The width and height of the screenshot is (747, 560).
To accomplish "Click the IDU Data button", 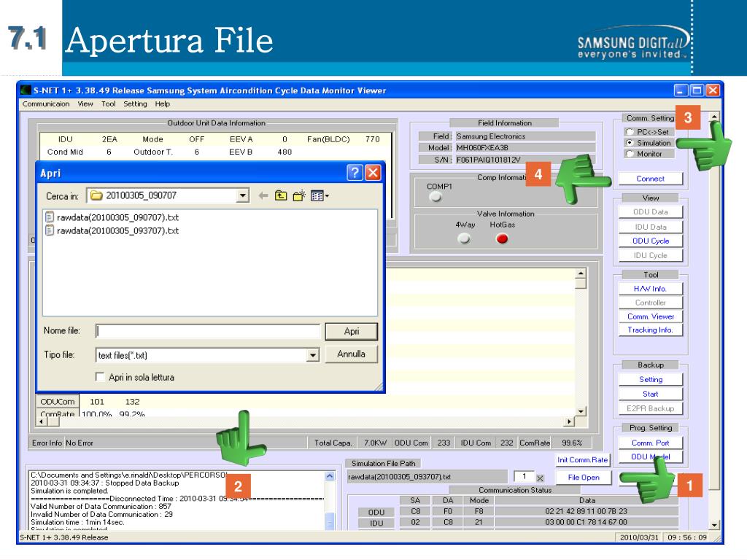I will (x=650, y=227).
